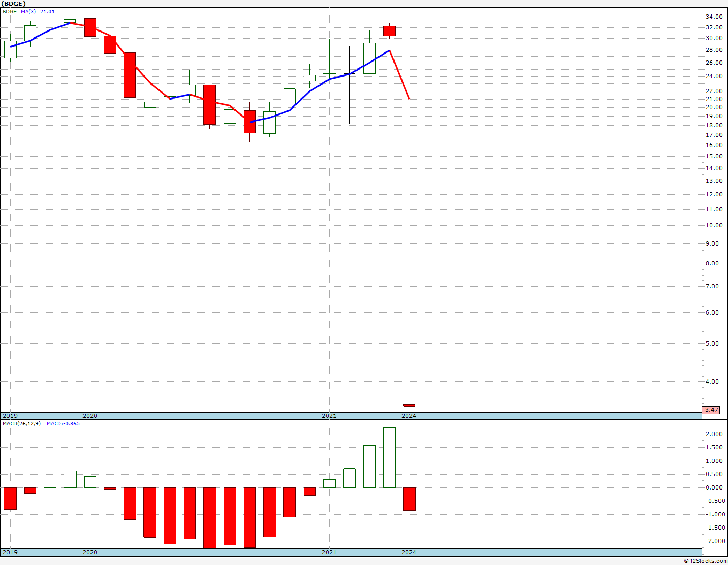Click the MACD(26,12,9) indicator label
This screenshot has height=565, width=728.
pyautogui.click(x=21, y=423)
